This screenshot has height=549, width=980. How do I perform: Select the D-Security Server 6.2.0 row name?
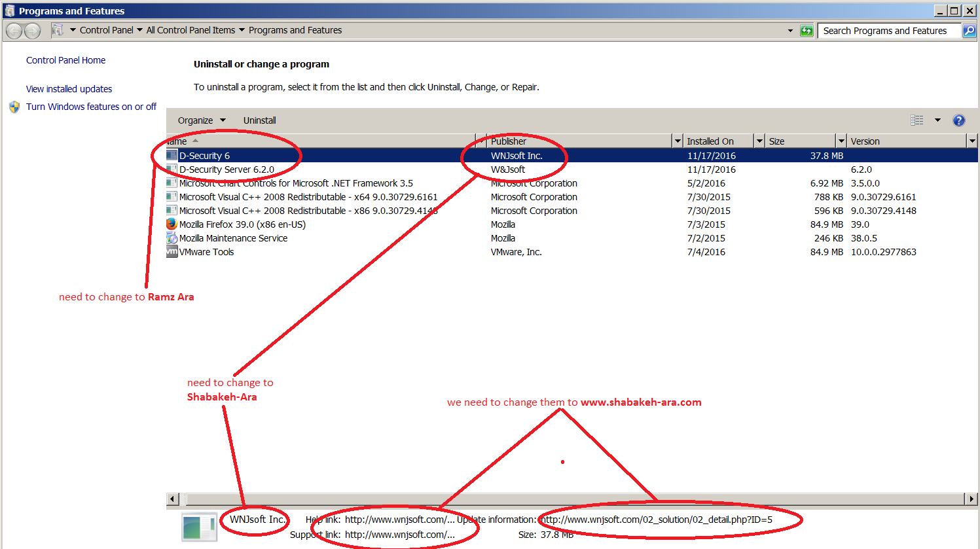(227, 169)
